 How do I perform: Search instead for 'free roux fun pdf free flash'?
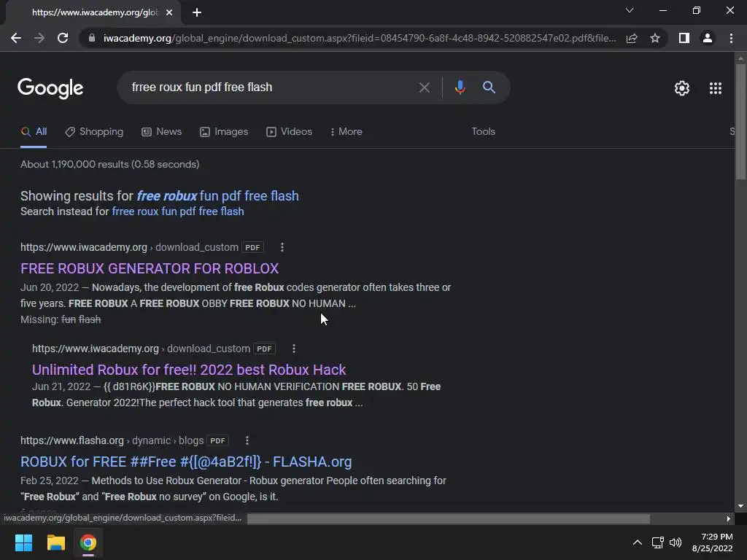click(x=178, y=211)
